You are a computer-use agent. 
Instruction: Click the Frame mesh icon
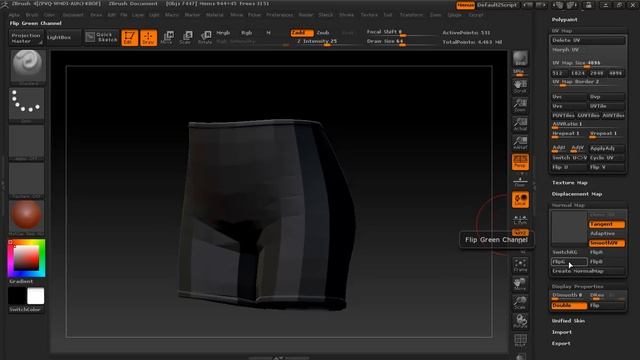pos(520,265)
